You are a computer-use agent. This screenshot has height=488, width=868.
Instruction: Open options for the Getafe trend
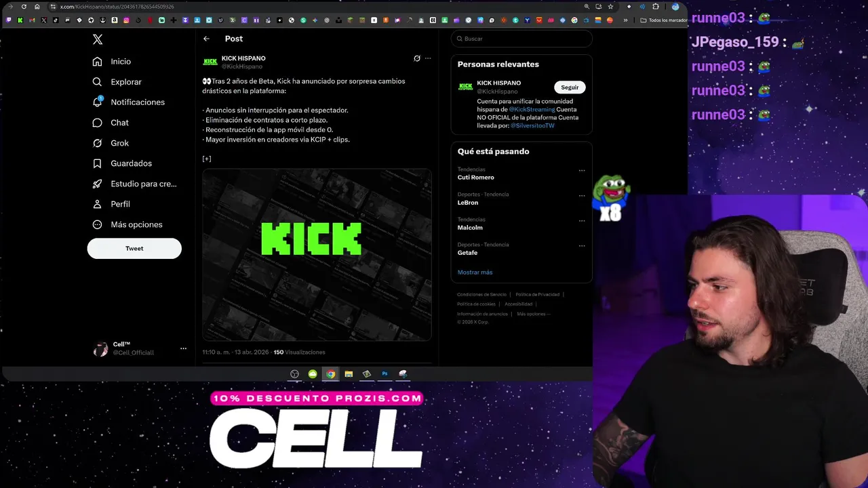click(x=582, y=246)
